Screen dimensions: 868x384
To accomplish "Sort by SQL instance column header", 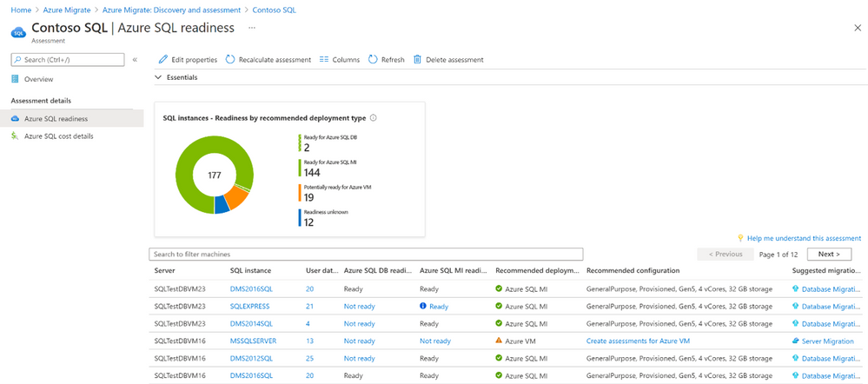I will click(250, 271).
